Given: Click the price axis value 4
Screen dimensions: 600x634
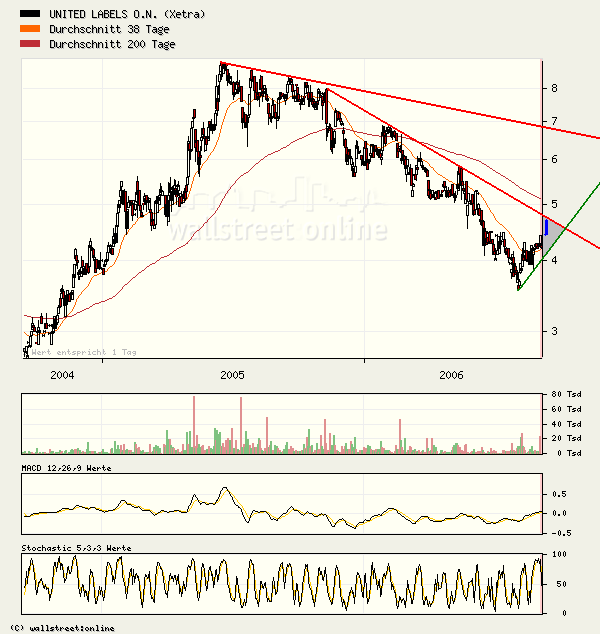Looking at the screenshot, I should (554, 260).
